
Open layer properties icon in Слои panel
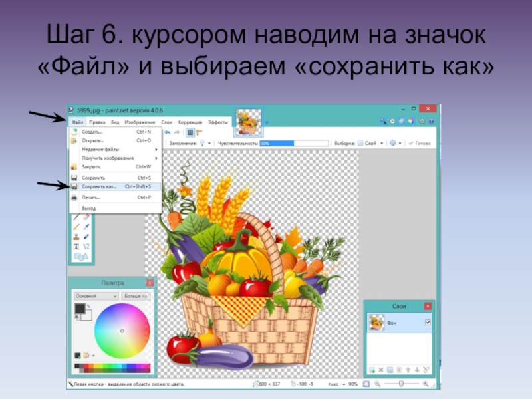pos(426,369)
